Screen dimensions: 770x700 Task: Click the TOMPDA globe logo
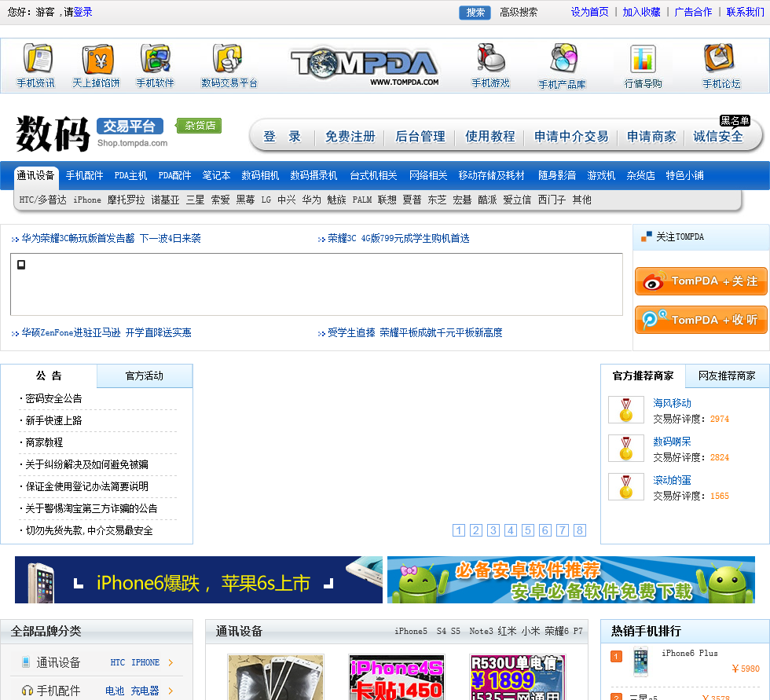tap(365, 66)
